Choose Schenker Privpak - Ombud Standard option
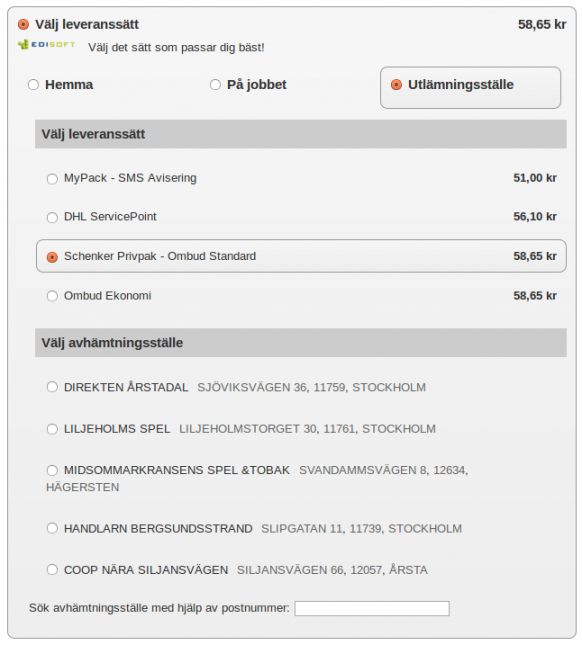The width and height of the screenshot is (582, 645). coord(52,257)
